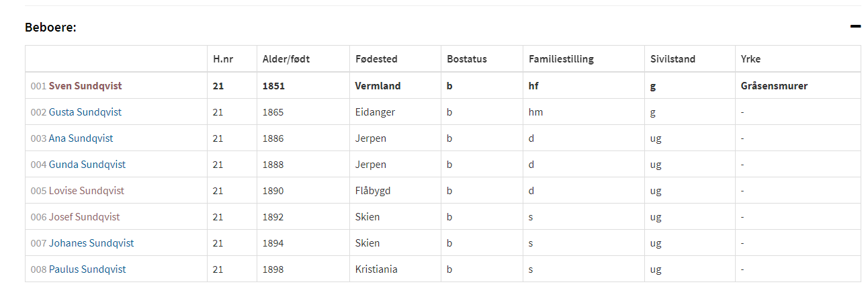Collapse the Beboere section with minus icon
Image resolution: width=868 pixels, height=303 pixels.
pos(855,27)
